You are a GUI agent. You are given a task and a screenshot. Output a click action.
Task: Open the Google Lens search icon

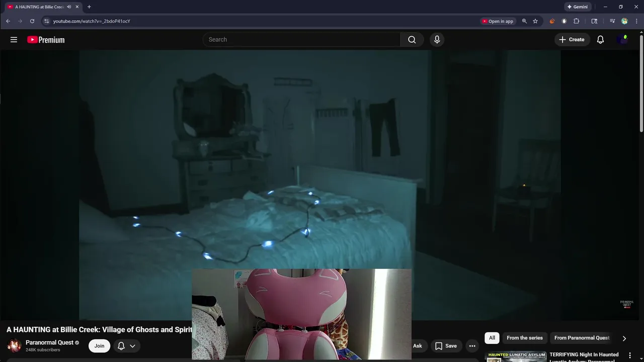(x=594, y=21)
